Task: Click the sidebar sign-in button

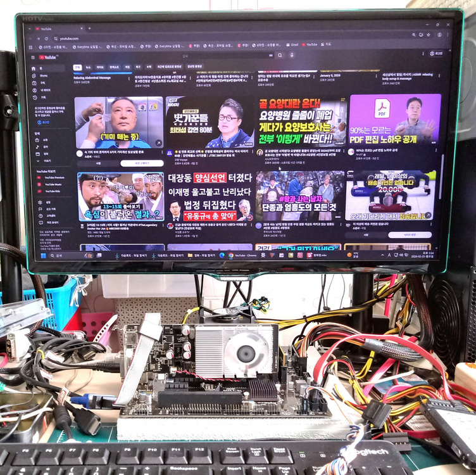Action: [43, 122]
